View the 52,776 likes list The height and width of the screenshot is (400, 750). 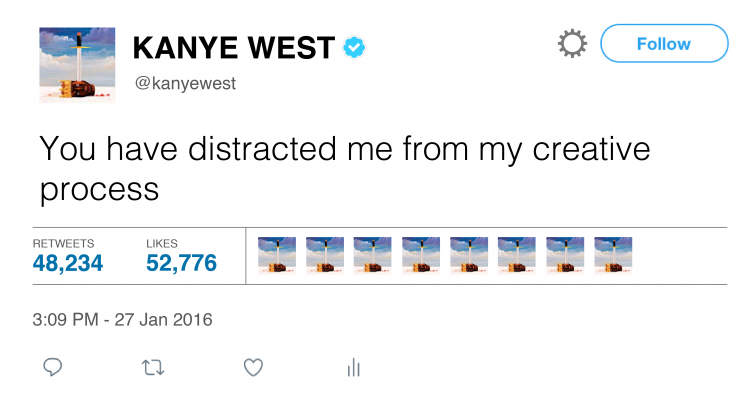click(181, 263)
